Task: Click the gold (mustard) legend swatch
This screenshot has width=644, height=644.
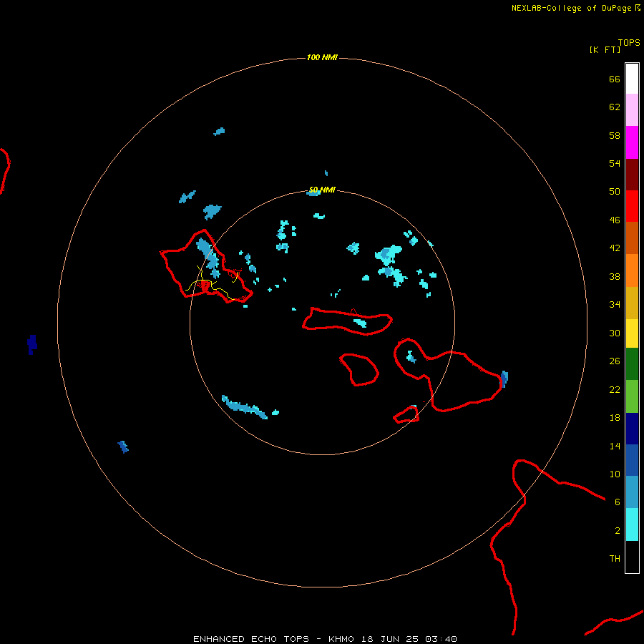Action: coord(632,303)
